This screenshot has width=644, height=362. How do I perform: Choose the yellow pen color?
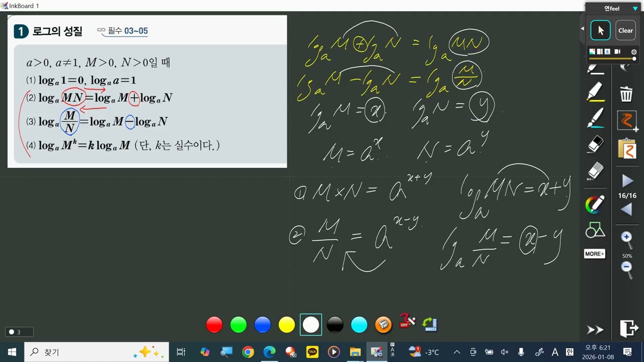coord(287,325)
